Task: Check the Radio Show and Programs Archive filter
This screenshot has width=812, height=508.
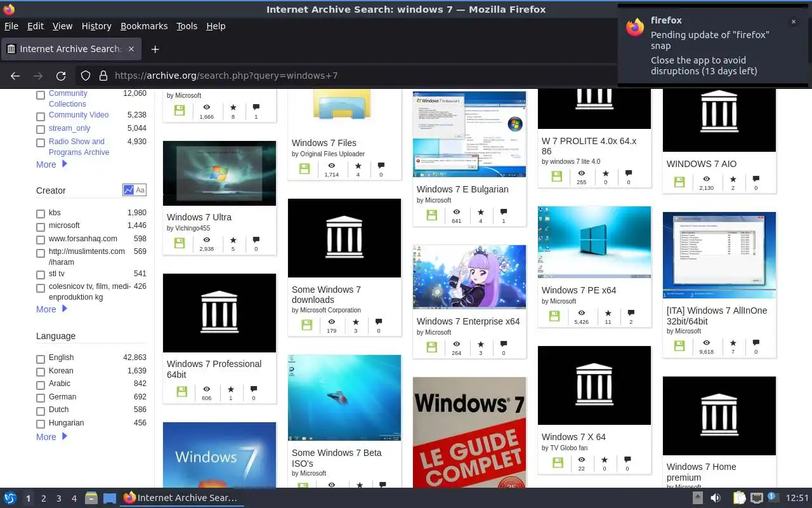Action: [41, 144]
